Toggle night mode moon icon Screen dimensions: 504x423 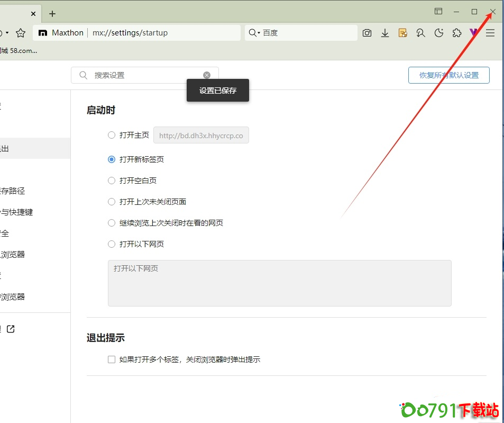438,33
